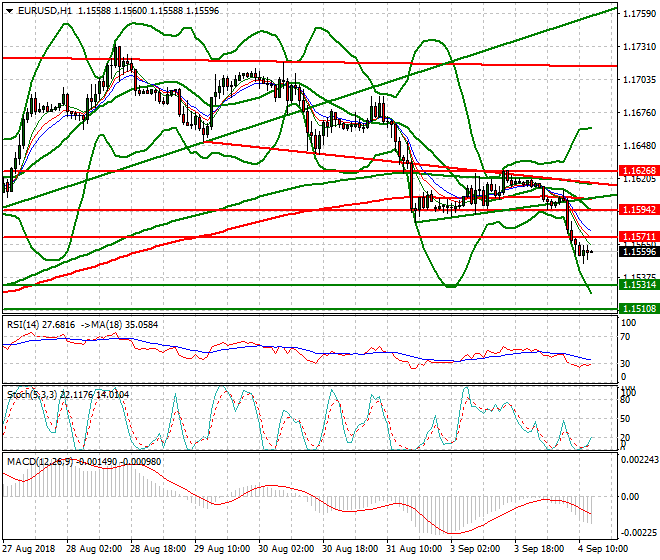Click the 28 Aug 18:00 time label
Viewport: 660px width, 560px height.
pyautogui.click(x=158, y=549)
